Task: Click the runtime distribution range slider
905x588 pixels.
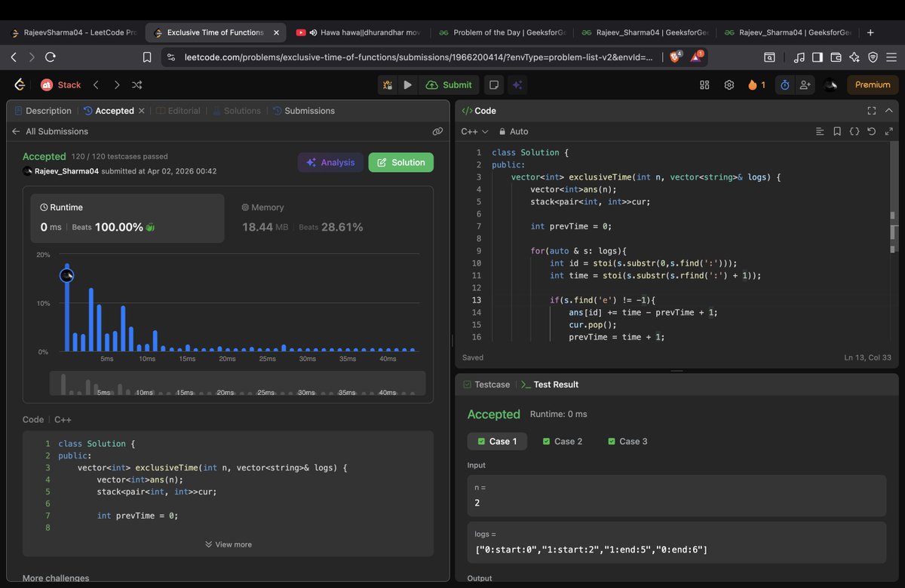Action: [x=238, y=383]
